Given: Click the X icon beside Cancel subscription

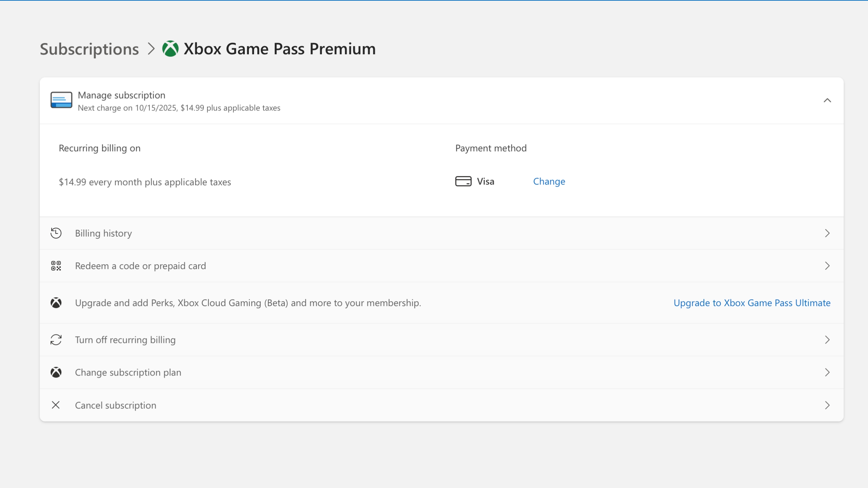Looking at the screenshot, I should [56, 405].
